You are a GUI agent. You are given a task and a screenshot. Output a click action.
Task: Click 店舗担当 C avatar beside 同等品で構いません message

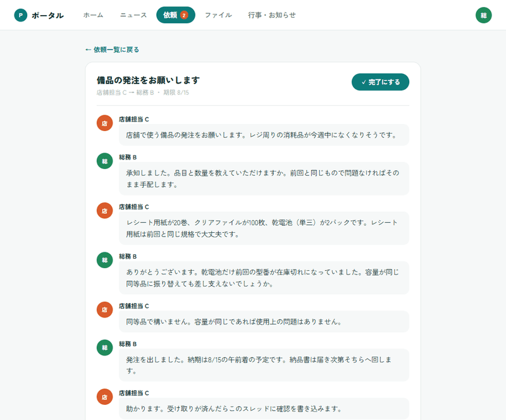coord(104,309)
